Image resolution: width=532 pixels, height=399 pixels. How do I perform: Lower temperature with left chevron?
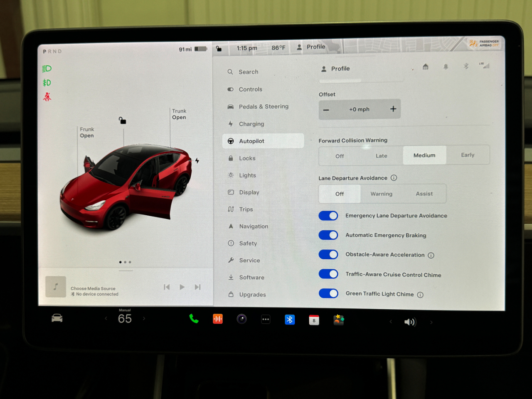point(106,318)
